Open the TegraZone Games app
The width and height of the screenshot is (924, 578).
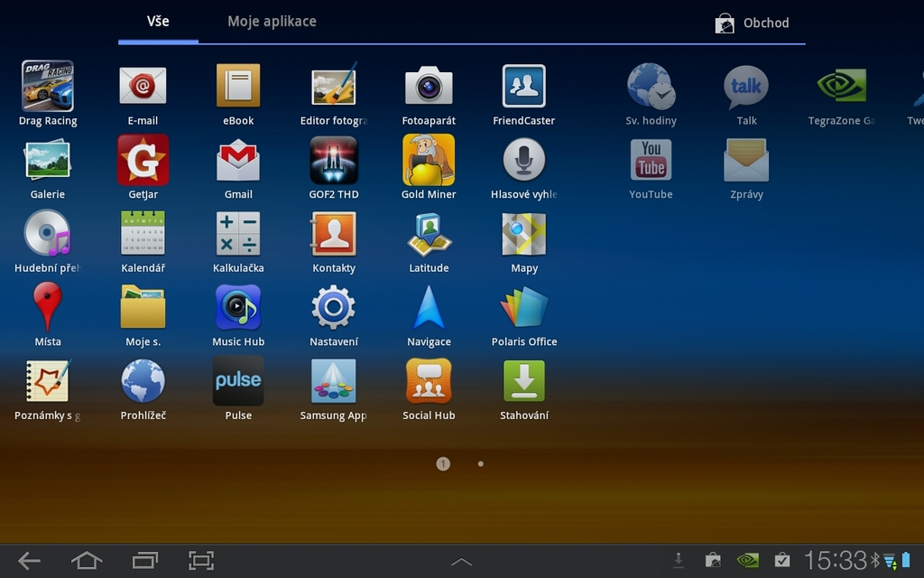pyautogui.click(x=842, y=86)
